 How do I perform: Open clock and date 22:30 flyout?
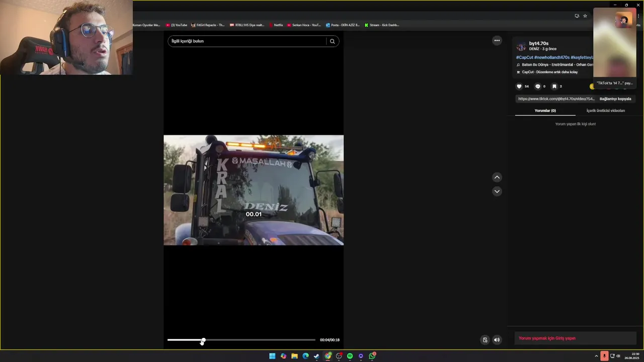click(x=632, y=356)
